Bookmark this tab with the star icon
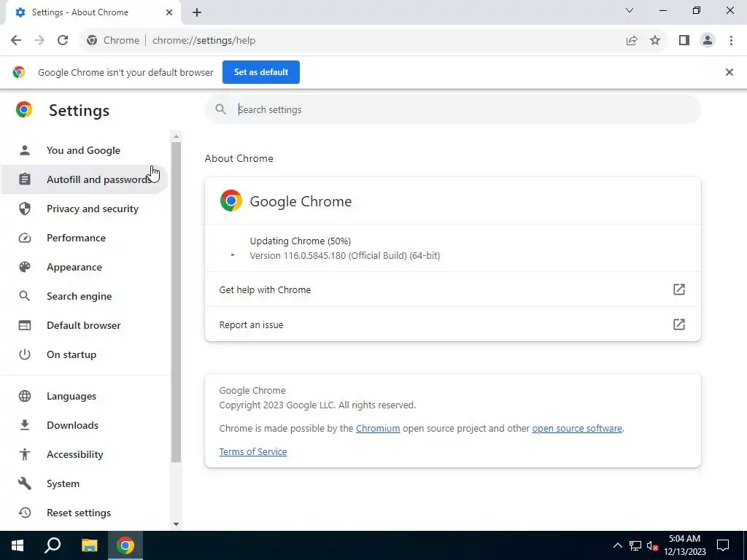This screenshot has width=747, height=560. (655, 41)
